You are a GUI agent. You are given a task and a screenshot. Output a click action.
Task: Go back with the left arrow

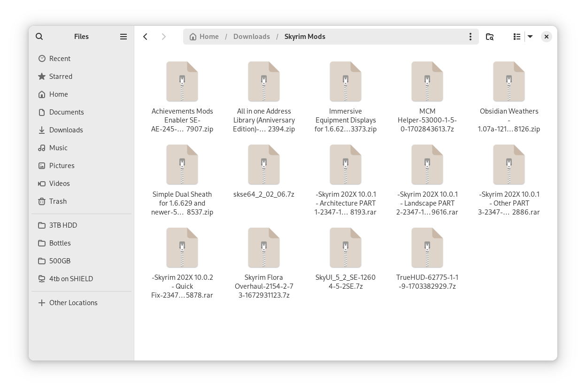(x=146, y=37)
